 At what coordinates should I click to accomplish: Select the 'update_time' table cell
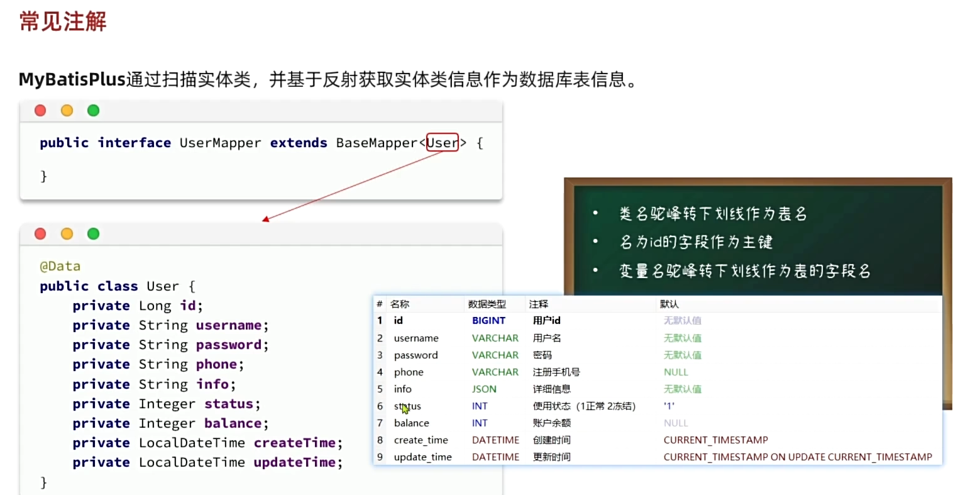(x=423, y=457)
